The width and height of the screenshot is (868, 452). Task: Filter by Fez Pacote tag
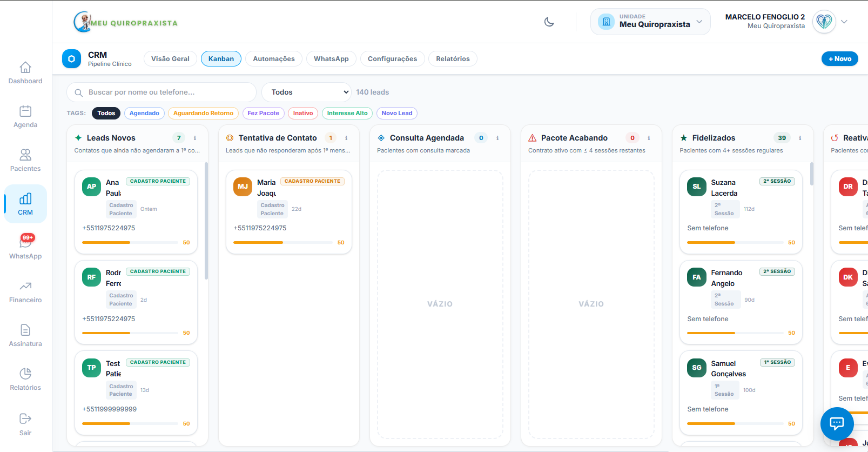pyautogui.click(x=264, y=113)
